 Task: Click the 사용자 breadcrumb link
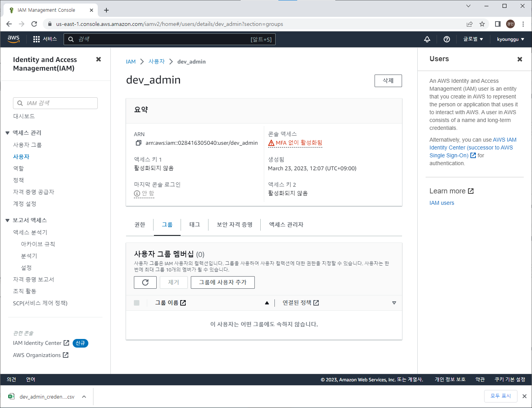point(157,62)
